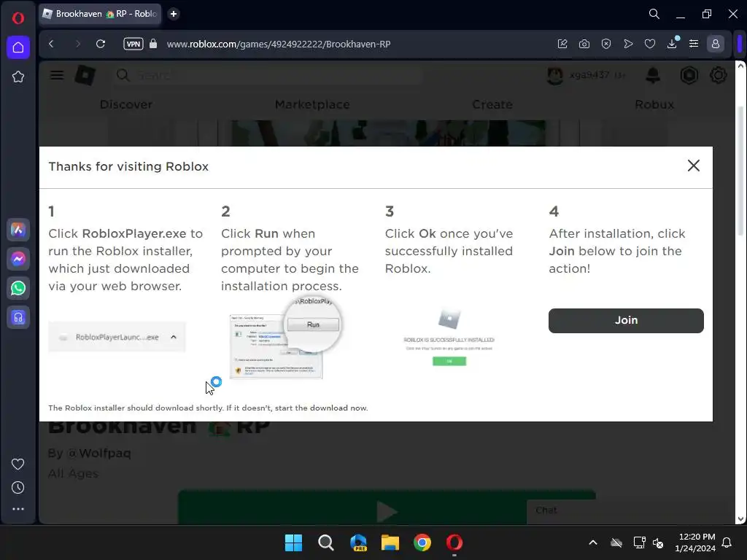Launch File Explorer from taskbar
This screenshot has height=560, width=747.
click(390, 542)
